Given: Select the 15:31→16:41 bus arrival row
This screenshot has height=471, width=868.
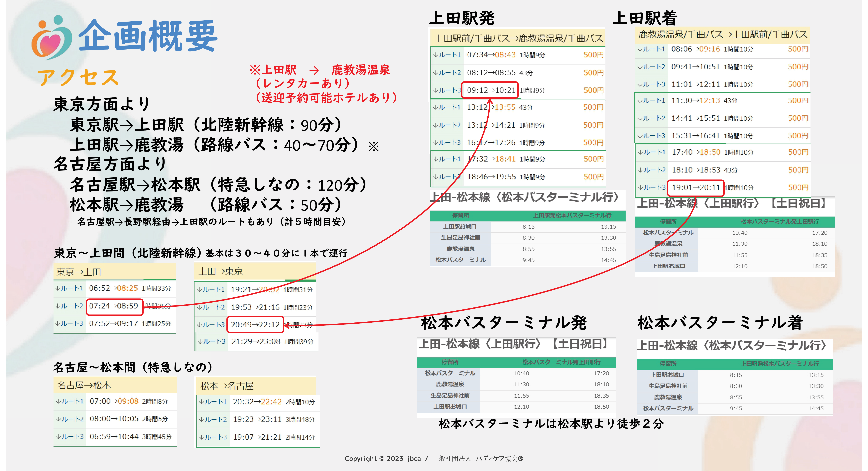Looking at the screenshot, I should [723, 136].
